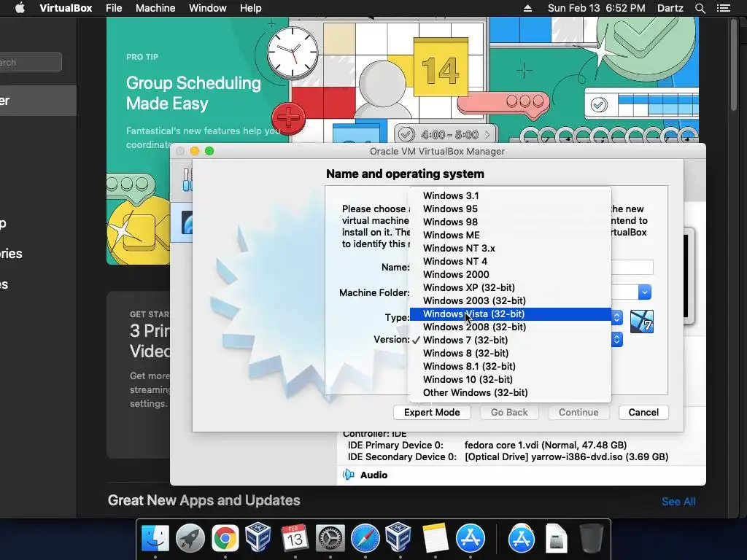Select Windows XP (32-bit) entry

point(510,287)
